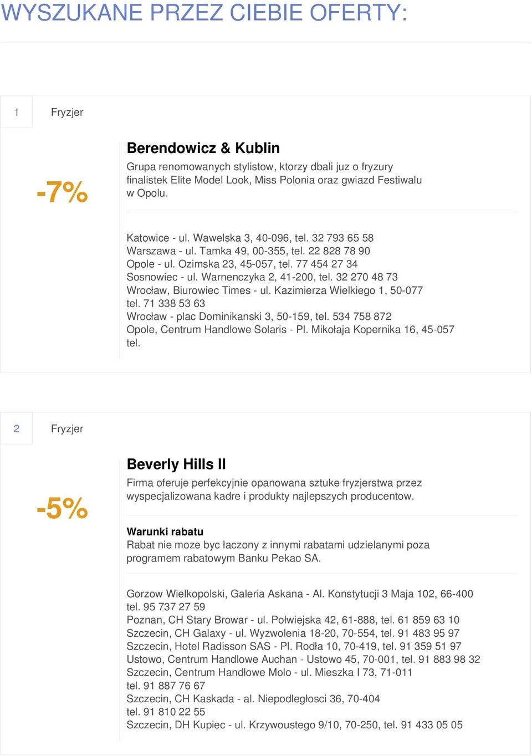Click the Katowice ul. Wawelska 3 address line
This screenshot has width=532, height=756.
(x=250, y=238)
